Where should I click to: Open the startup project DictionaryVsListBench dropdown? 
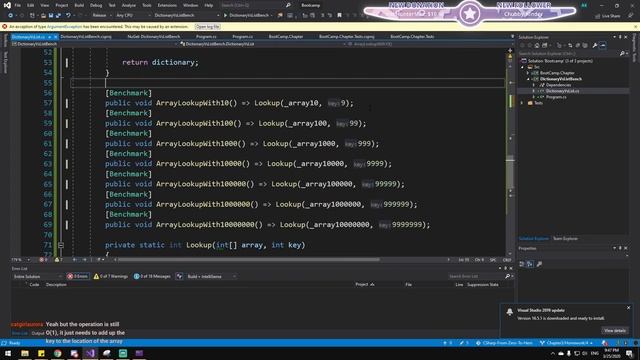tap(187, 16)
